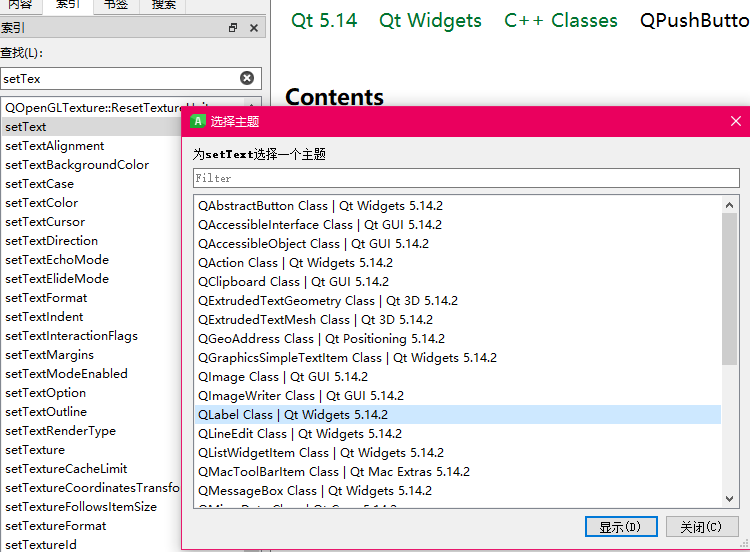Select setTextureCacheLimit index entry
This screenshot has width=750, height=552.
(91, 469)
